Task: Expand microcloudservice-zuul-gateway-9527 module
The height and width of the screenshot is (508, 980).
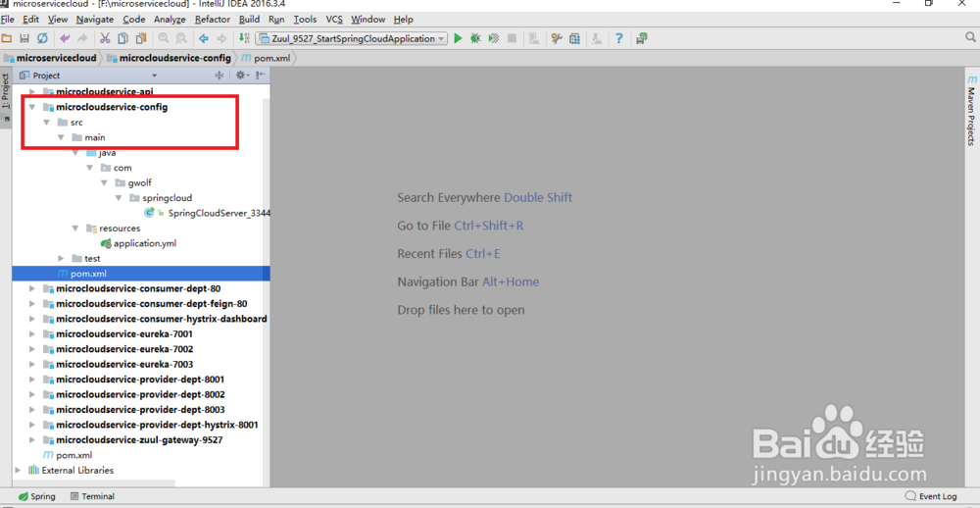Action: [x=32, y=439]
